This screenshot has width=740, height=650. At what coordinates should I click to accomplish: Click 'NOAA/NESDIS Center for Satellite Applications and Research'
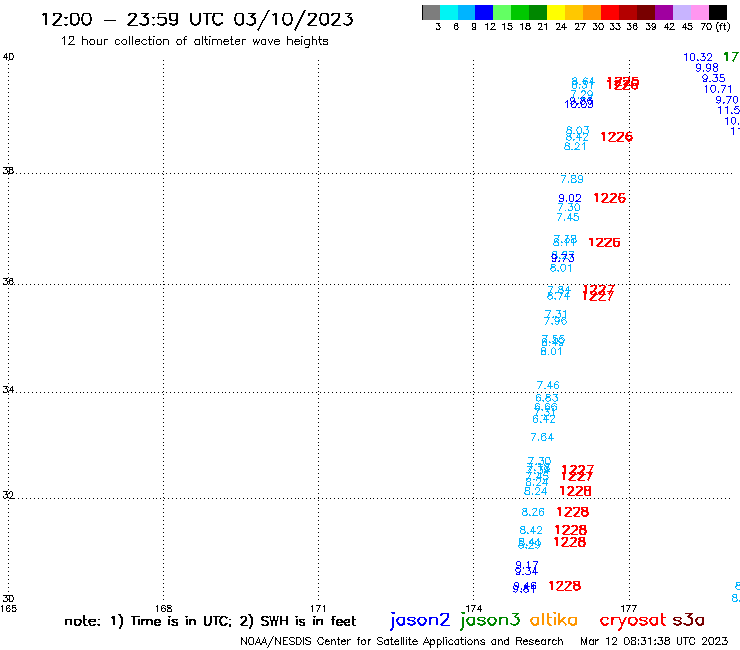pos(402,641)
